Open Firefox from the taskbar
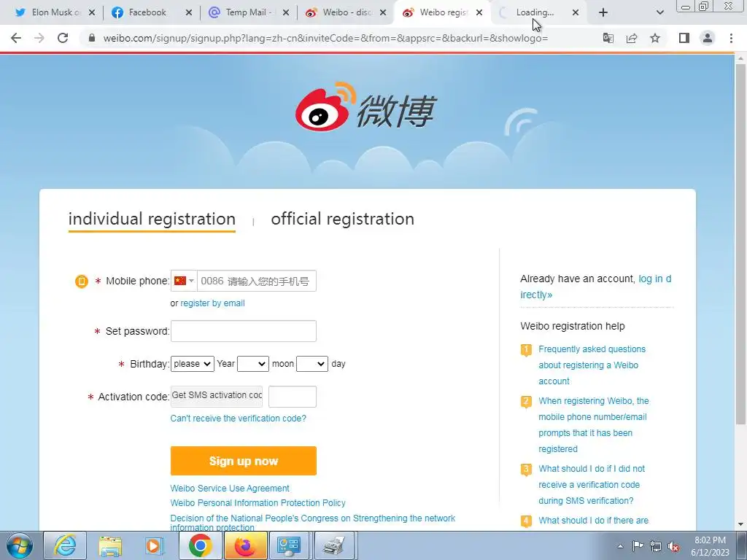 pyautogui.click(x=245, y=545)
